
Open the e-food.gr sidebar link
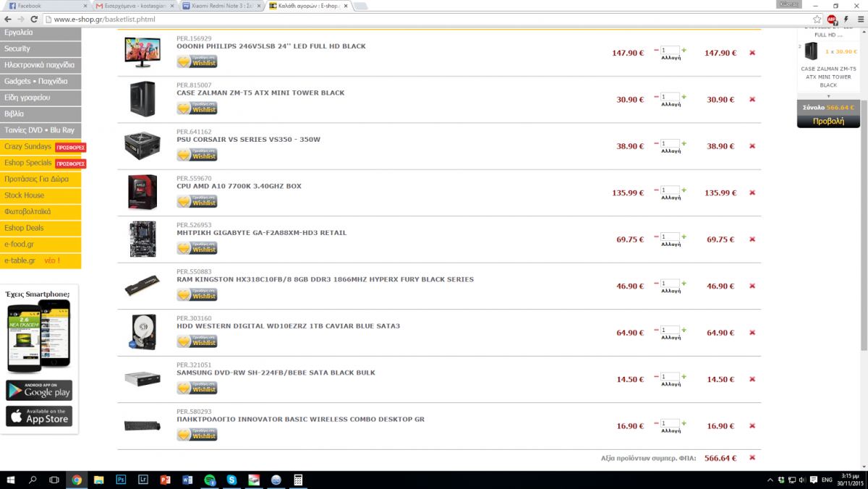click(x=41, y=244)
